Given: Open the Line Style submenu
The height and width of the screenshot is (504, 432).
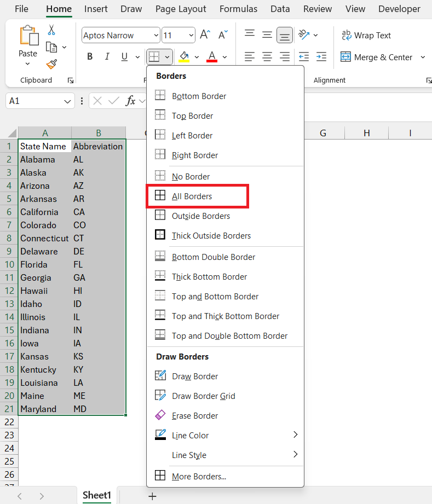Looking at the screenshot, I should pos(225,455).
